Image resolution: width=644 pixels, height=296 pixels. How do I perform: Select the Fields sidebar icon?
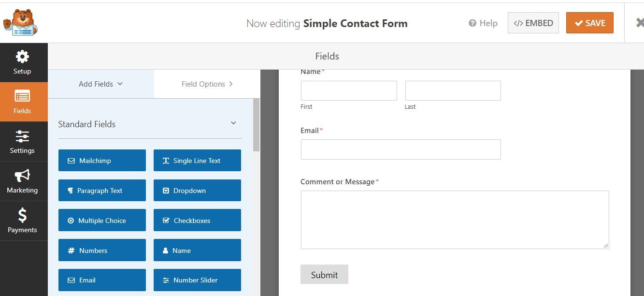coord(22,102)
